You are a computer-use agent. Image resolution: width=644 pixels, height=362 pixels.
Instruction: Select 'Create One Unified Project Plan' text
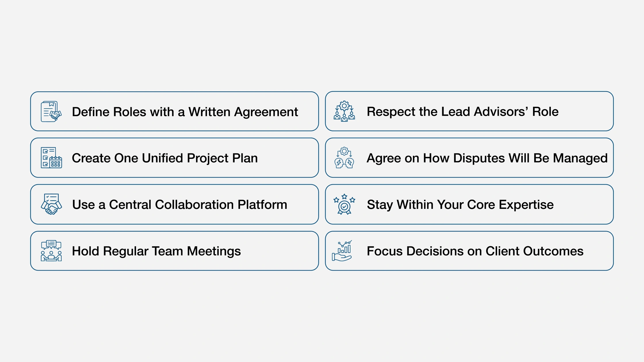164,158
